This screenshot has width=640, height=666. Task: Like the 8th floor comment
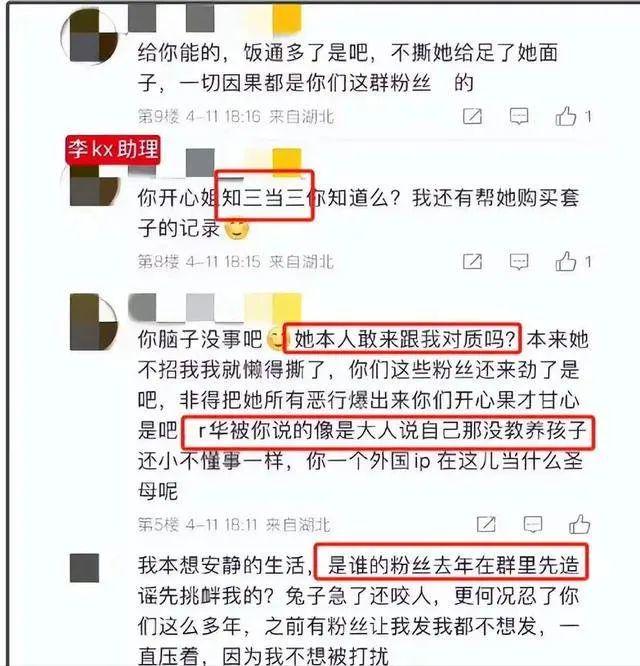pyautogui.click(x=566, y=261)
